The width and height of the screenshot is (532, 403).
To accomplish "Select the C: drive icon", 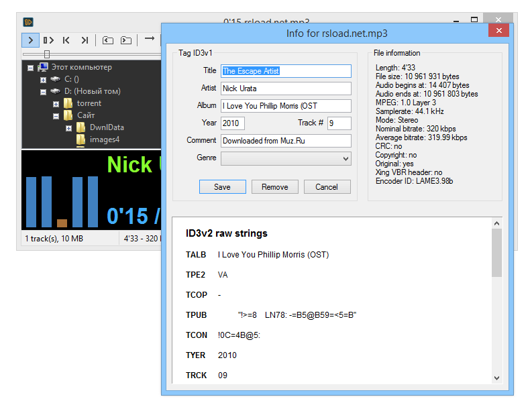I will (x=56, y=79).
